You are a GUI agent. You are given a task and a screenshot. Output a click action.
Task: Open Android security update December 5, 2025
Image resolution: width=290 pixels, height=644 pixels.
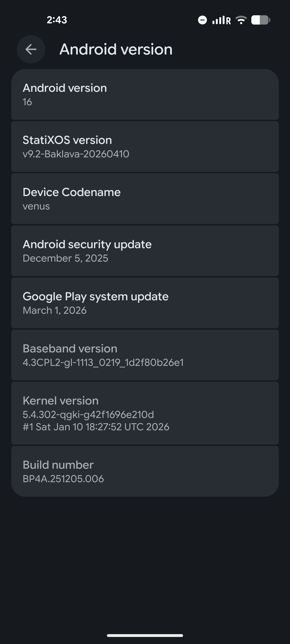click(x=145, y=251)
